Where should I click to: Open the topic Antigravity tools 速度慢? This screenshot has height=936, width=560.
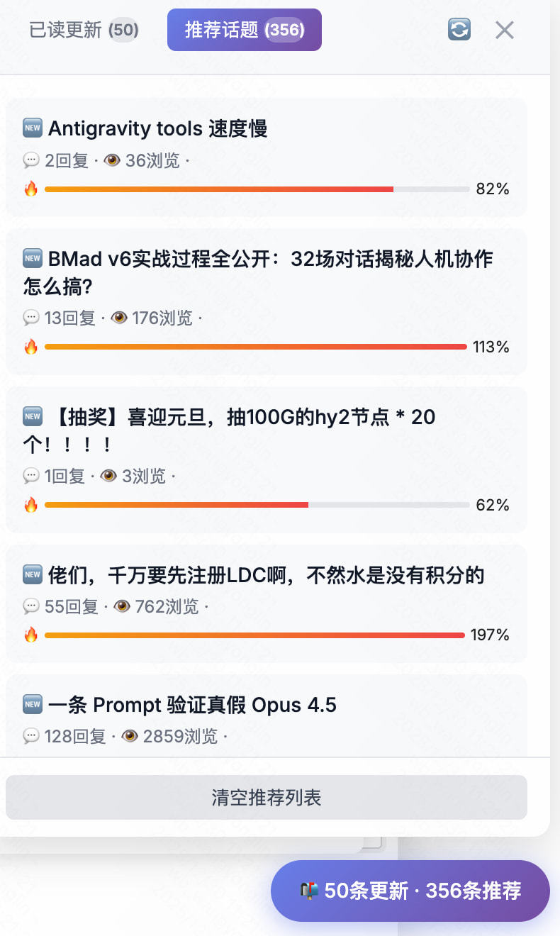coord(157,129)
